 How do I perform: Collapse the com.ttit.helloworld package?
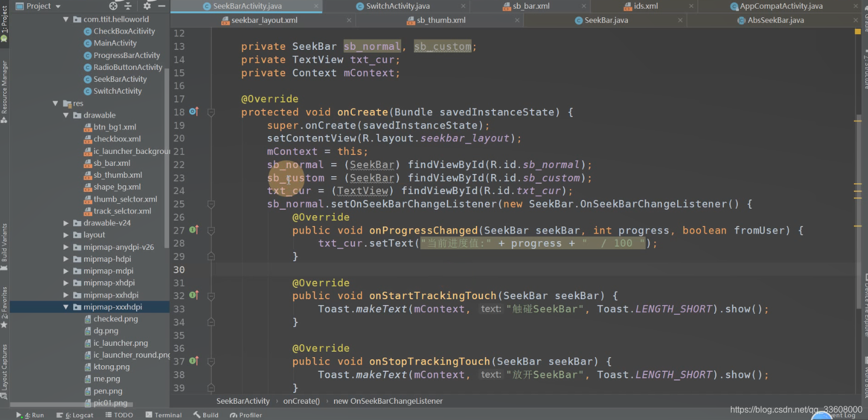(66, 19)
